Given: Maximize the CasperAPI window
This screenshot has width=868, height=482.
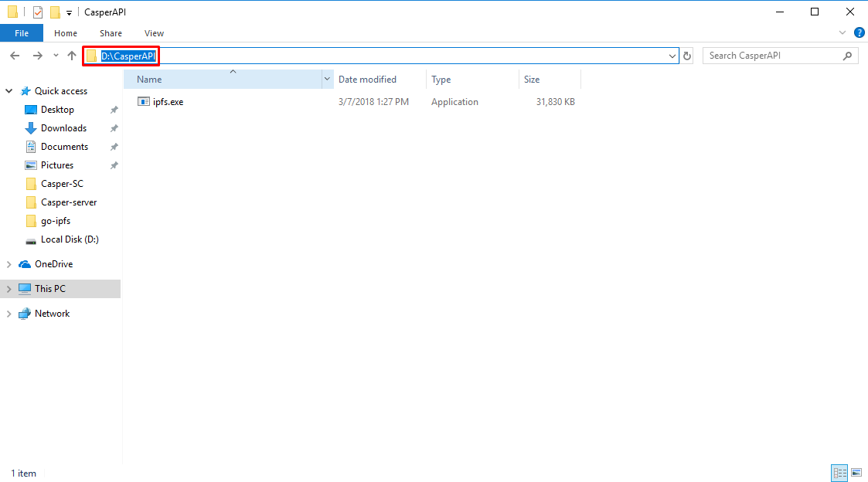Looking at the screenshot, I should pyautogui.click(x=815, y=12).
